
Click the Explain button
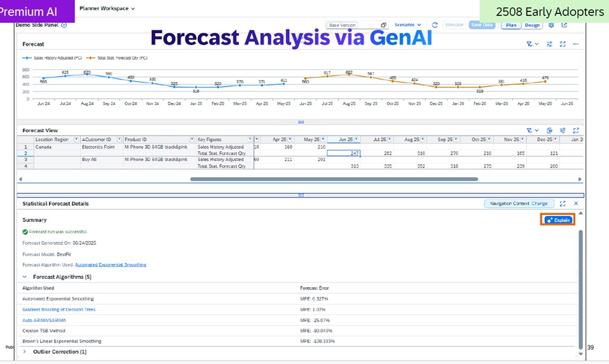pyautogui.click(x=558, y=220)
